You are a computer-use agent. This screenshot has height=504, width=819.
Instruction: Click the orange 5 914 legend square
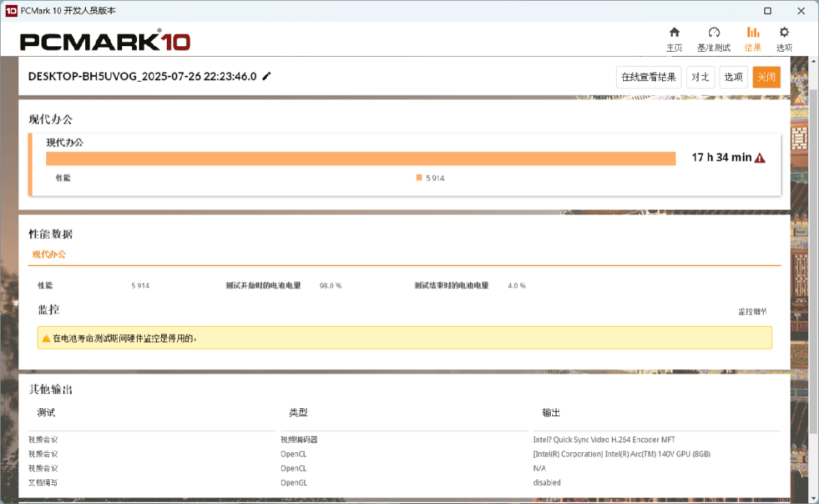(419, 178)
